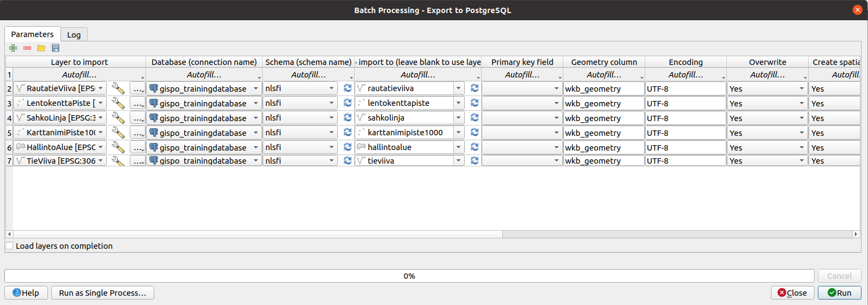Viewport: 868px width, 305px height.
Task: Expand the Primary key field dropdown in row 3
Action: click(x=521, y=103)
